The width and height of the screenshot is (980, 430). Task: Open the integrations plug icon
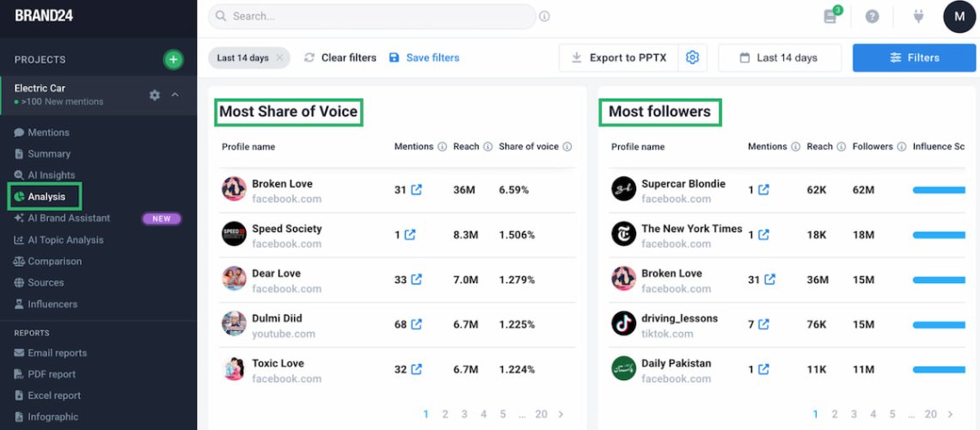(918, 16)
